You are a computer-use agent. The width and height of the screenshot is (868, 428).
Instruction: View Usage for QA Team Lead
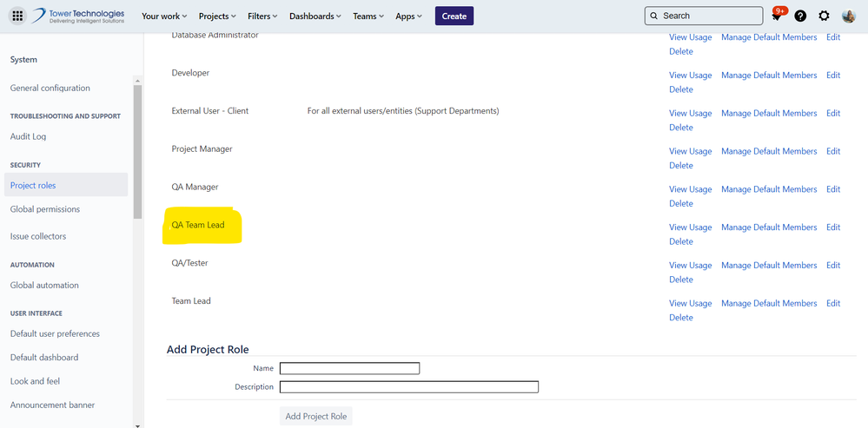[x=690, y=227]
